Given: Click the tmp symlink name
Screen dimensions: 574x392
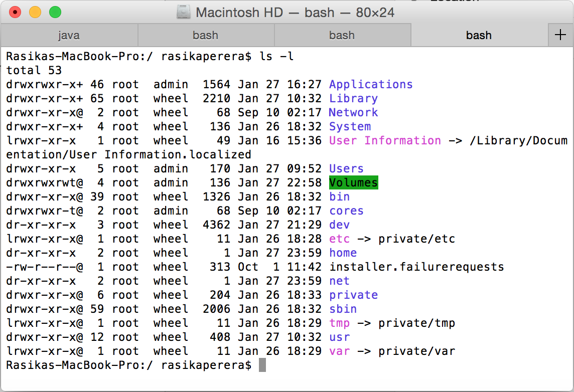Looking at the screenshot, I should pyautogui.click(x=339, y=323).
